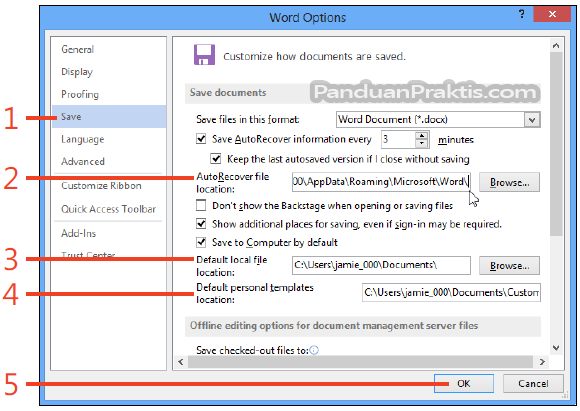Open the Save files in this format dropdown
Image resolution: width=580 pixels, height=411 pixels.
pos(532,120)
